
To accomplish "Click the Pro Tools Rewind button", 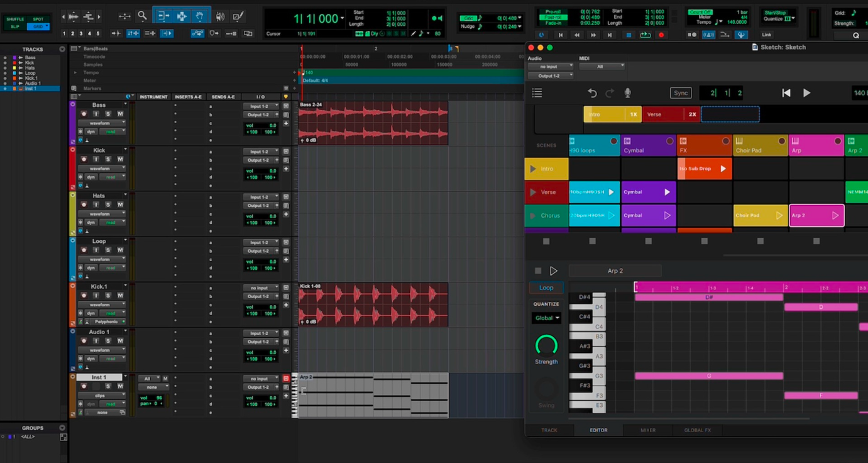I will (x=577, y=35).
